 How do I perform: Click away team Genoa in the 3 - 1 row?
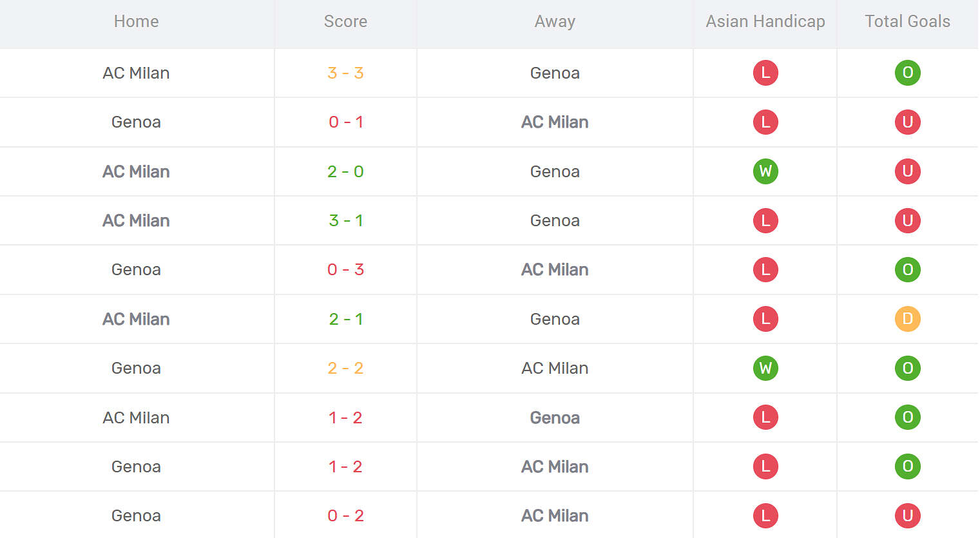[555, 220]
